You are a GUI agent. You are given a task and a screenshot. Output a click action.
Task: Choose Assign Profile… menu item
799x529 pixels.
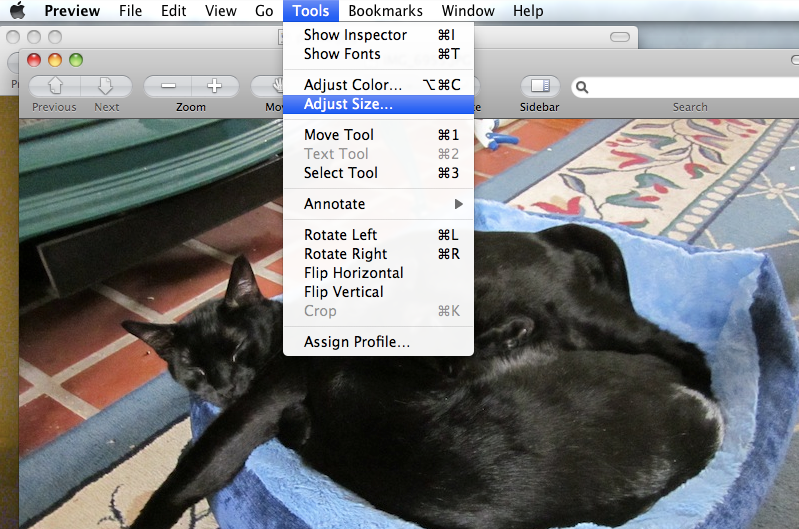click(x=379, y=342)
